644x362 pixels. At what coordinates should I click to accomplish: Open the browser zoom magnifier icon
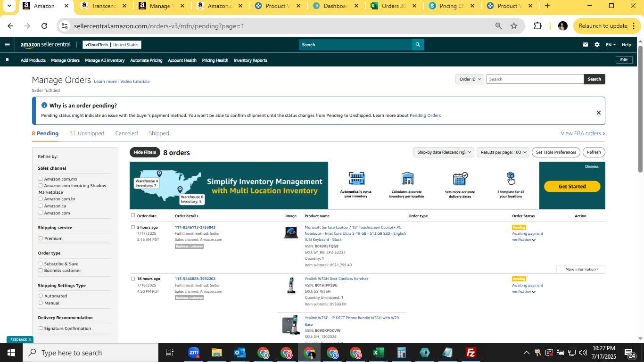click(498, 26)
